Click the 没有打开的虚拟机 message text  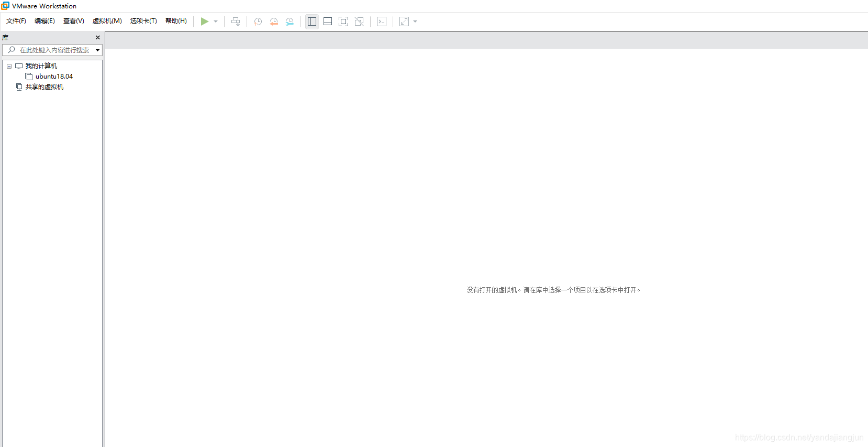pos(553,290)
